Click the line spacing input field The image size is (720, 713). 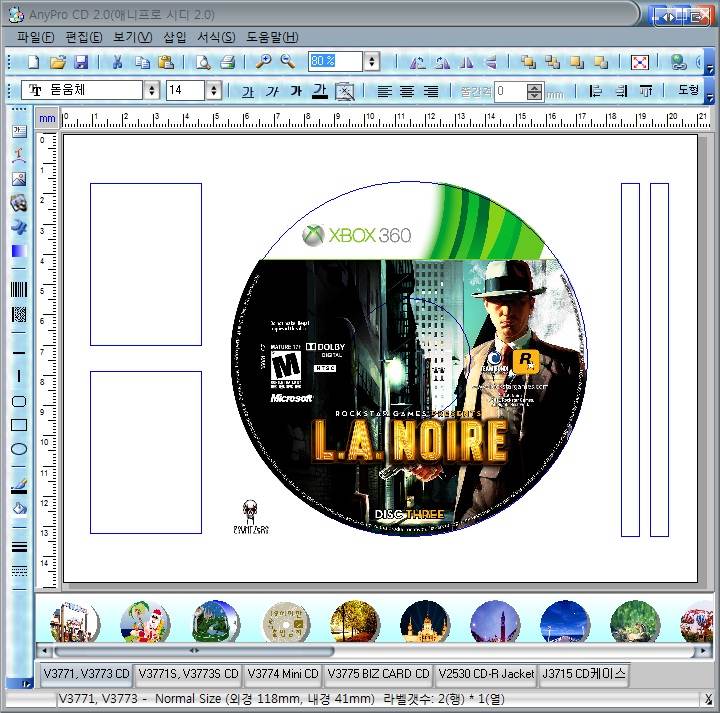point(511,91)
